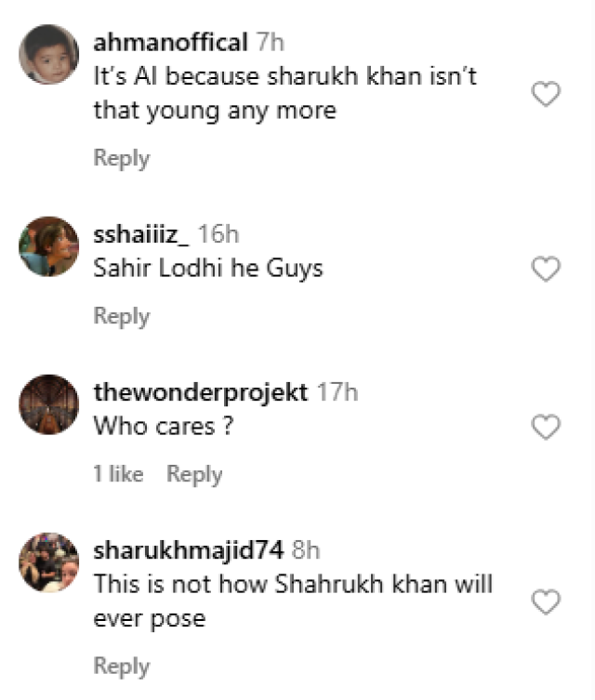The height and width of the screenshot is (700, 595).
Task: Open ahmanoffical's profile picture
Action: [48, 55]
